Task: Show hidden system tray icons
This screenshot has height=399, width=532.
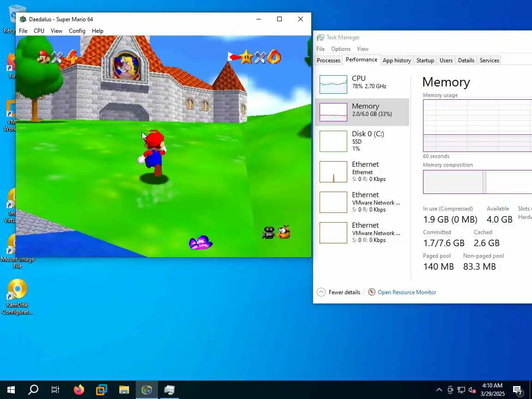Action: [x=439, y=390]
